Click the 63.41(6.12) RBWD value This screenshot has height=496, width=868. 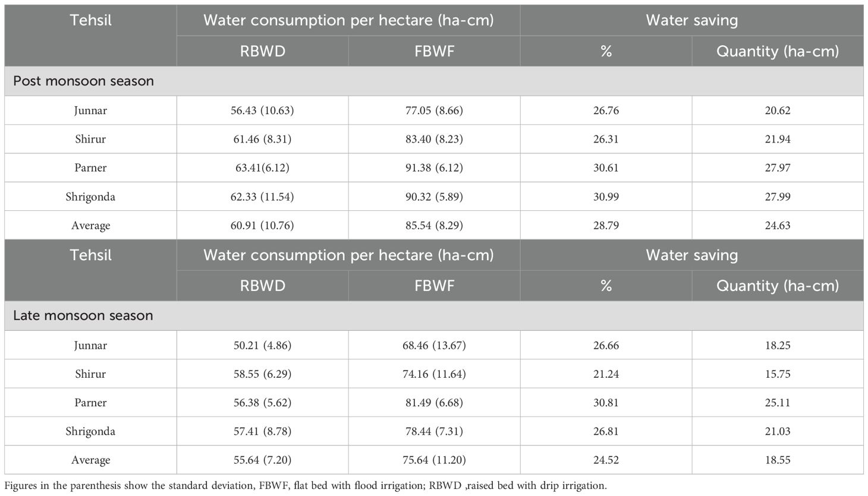262,168
